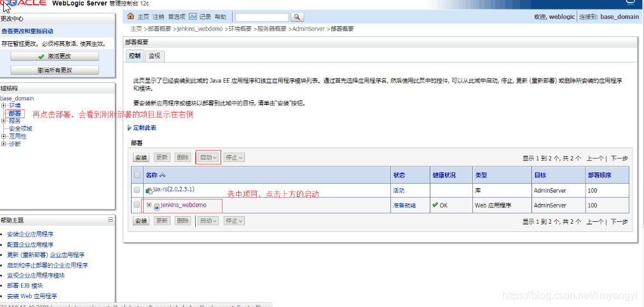Image resolution: width=644 pixels, height=307 pixels.
Task: Click the sort arrow beside 名称 column
Action: click(162, 175)
